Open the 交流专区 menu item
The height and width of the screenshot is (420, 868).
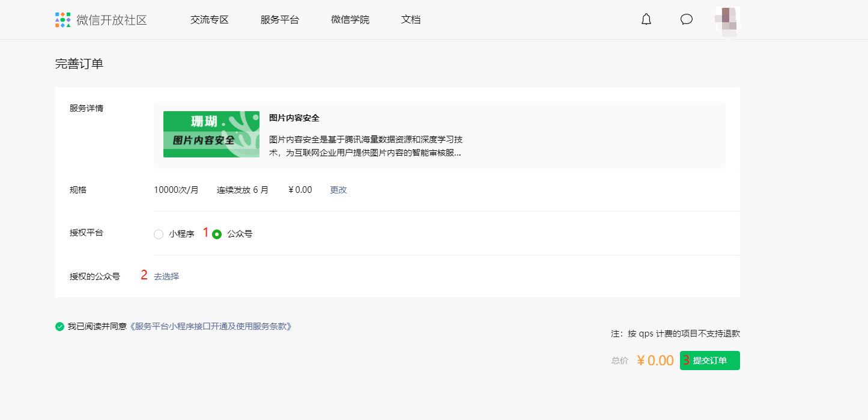[210, 20]
